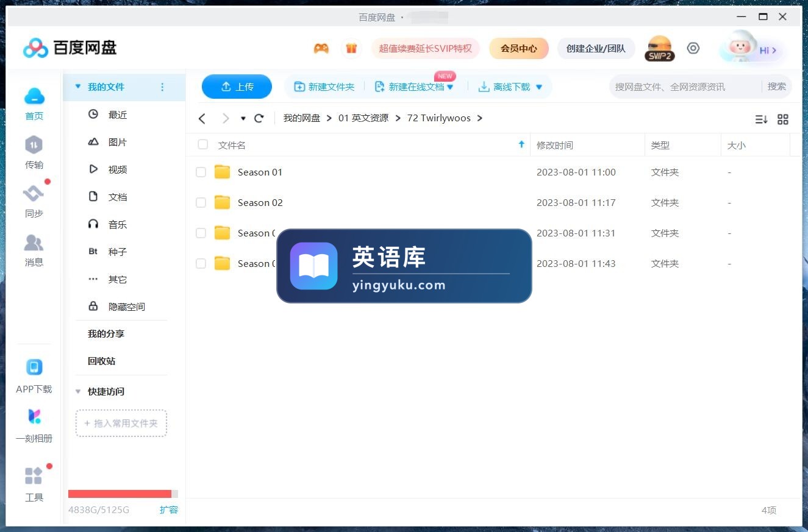Click the 会员中心 button
Viewport: 808px width, 532px height.
pyautogui.click(x=519, y=48)
